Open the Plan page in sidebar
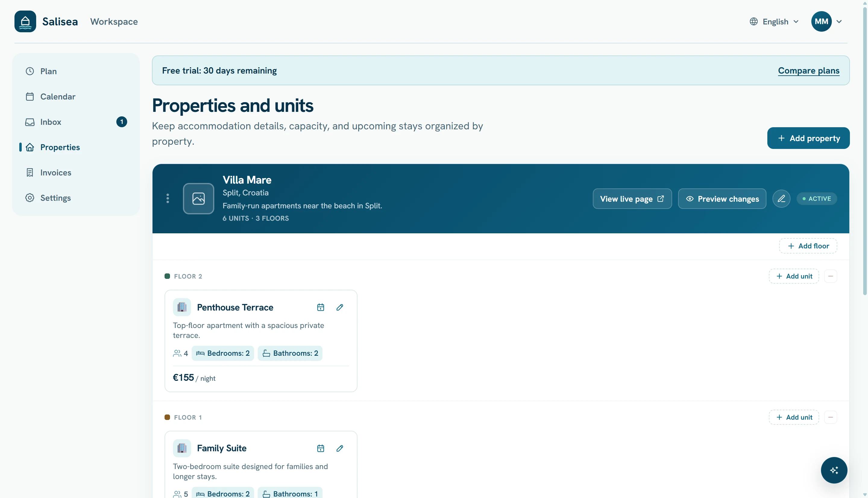The image size is (868, 498). click(76, 71)
